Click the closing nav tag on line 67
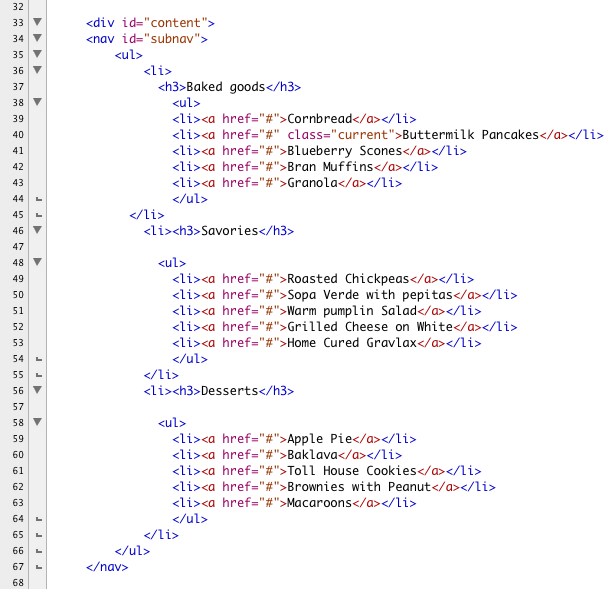Image resolution: width=606 pixels, height=589 pixels. [x=107, y=567]
